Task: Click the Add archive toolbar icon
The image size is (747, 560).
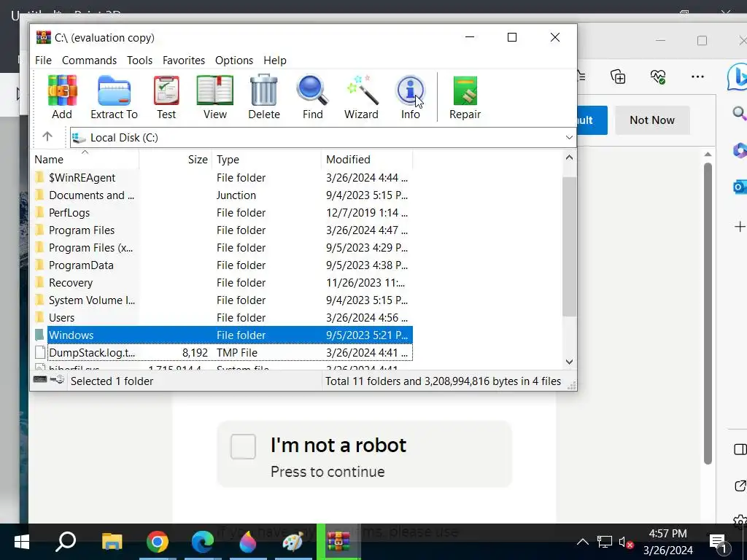Action: [62, 97]
